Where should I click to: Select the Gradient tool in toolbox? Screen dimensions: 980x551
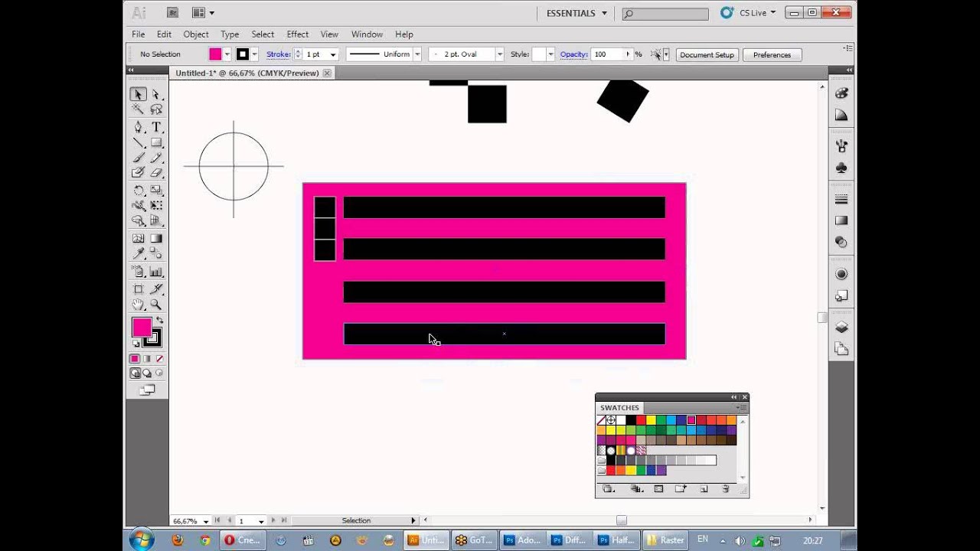[x=156, y=238]
